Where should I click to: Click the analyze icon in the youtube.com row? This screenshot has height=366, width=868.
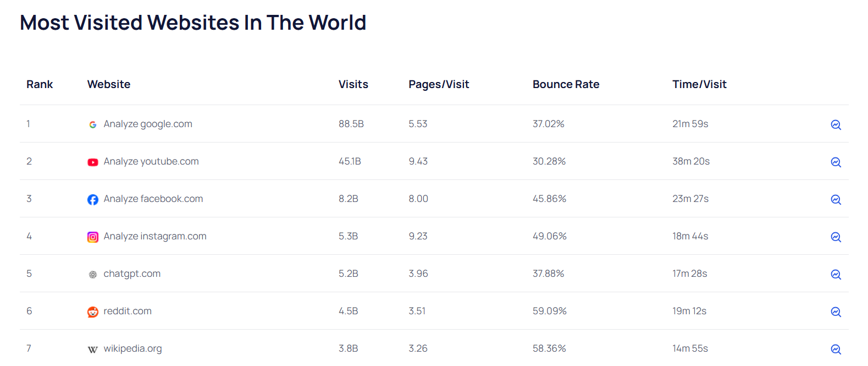click(x=836, y=162)
